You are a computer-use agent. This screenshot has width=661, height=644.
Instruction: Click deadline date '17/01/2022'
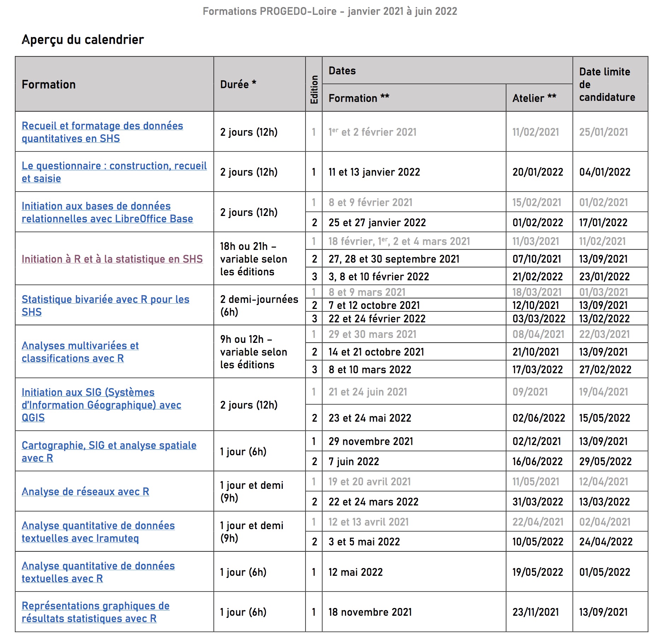tap(603, 222)
